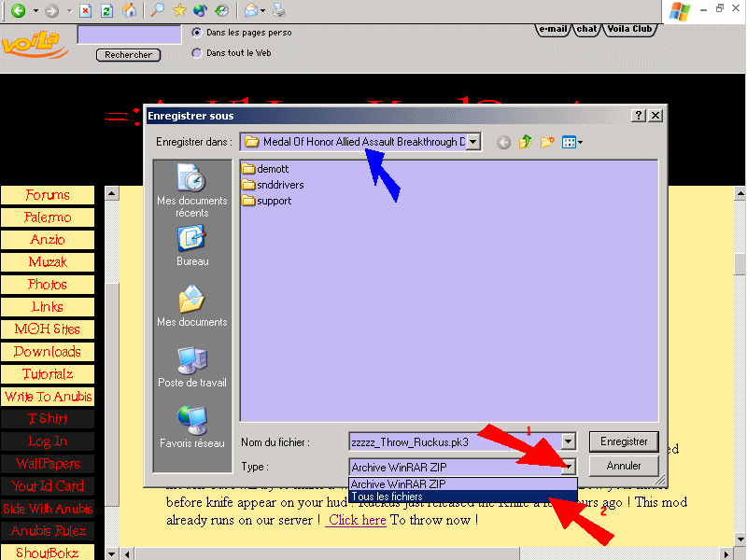Screen dimensions: 747x560
Task: Open Tutorialz in the site menu
Action: 48,374
